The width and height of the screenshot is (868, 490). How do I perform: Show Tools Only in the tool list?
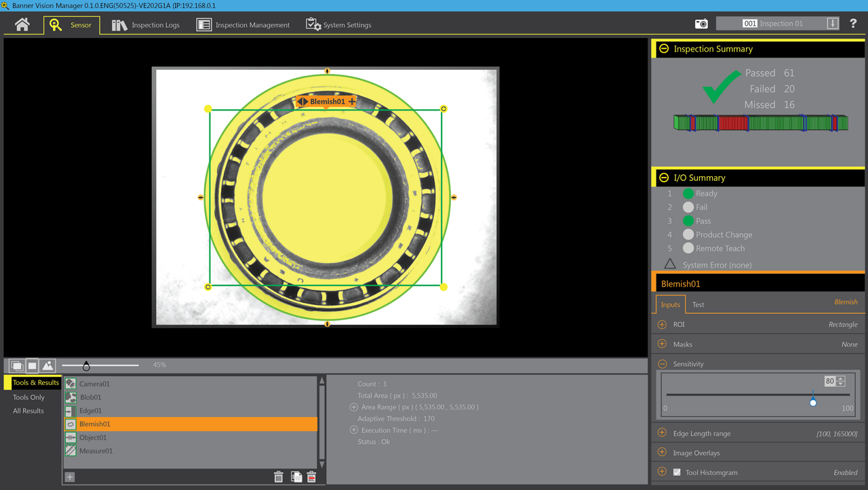pyautogui.click(x=30, y=396)
